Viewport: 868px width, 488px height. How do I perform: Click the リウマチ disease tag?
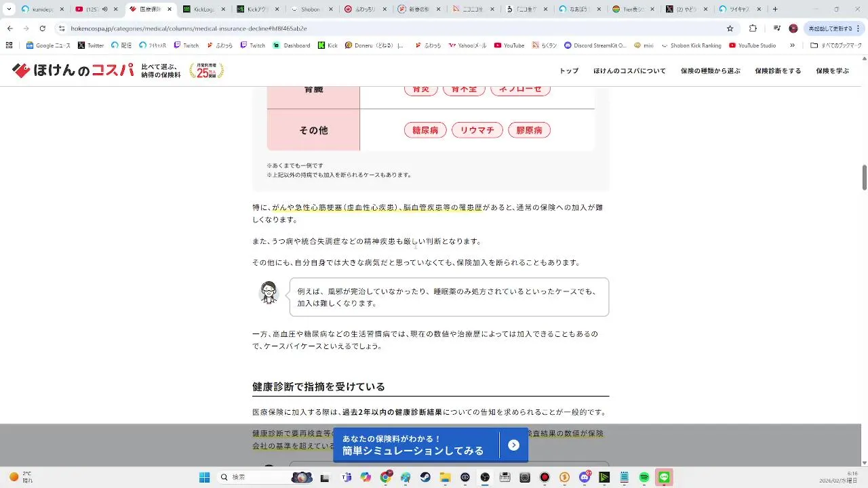click(x=477, y=130)
